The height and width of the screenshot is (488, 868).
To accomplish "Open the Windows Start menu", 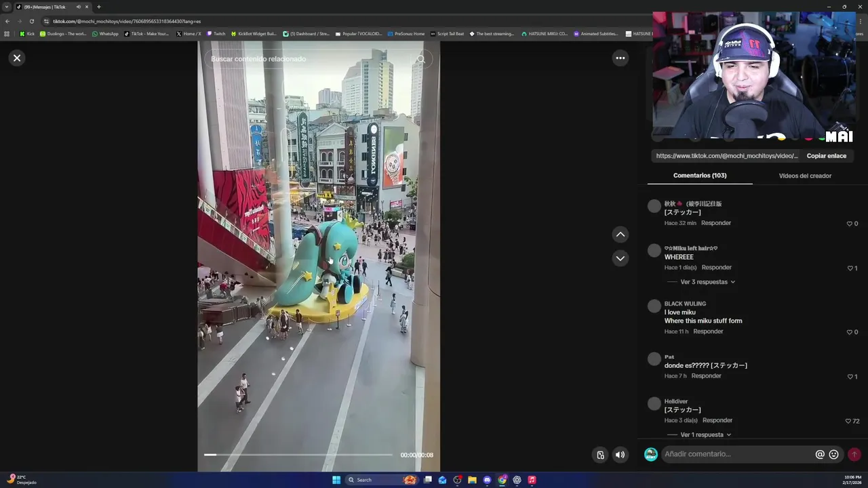I will click(x=336, y=480).
